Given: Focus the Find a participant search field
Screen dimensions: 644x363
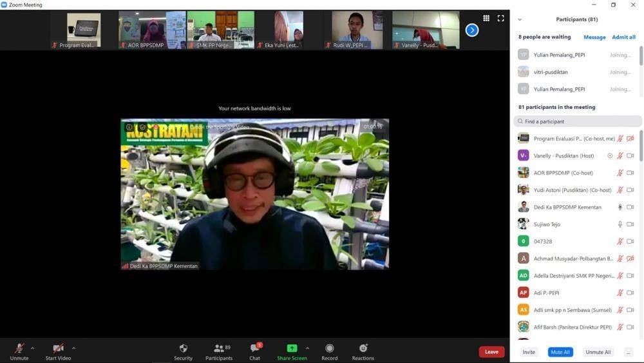Looking at the screenshot, I should coord(578,121).
